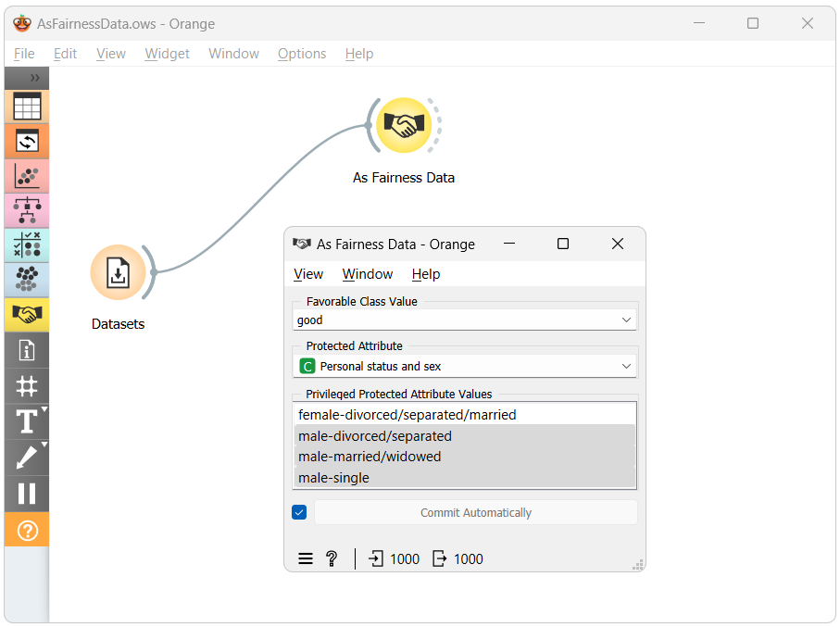Viewport: 840px width, 627px height.
Task: Toggle the Commit Automatically checkbox
Action: click(299, 512)
